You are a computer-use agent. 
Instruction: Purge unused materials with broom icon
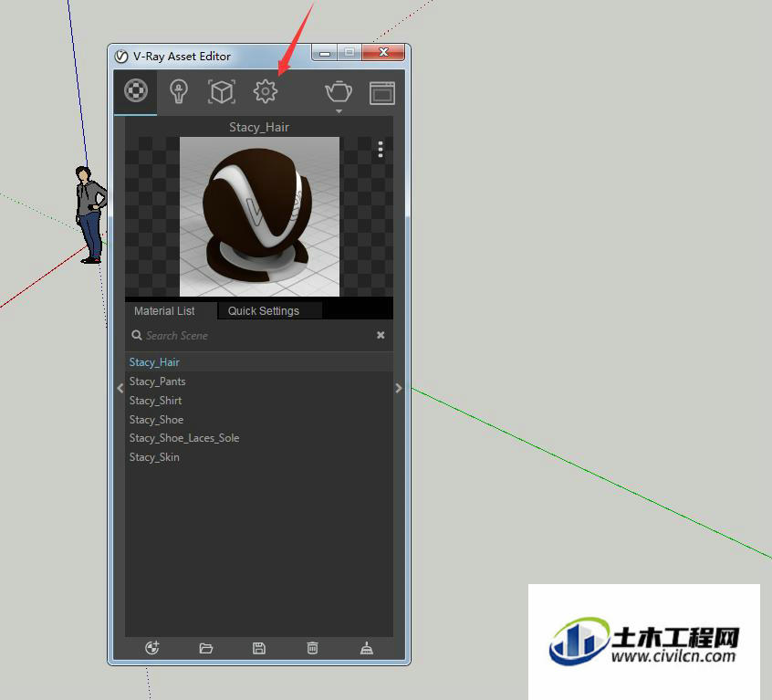(x=366, y=648)
